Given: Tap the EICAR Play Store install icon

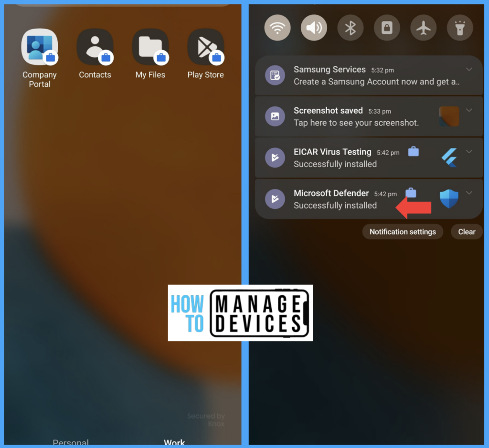Looking at the screenshot, I should [275, 157].
